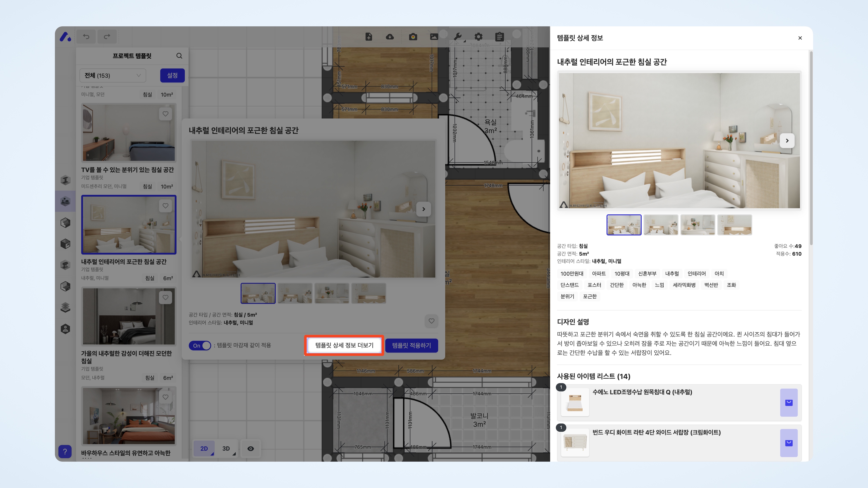Open the camera capture tool
This screenshot has height=488, width=868.
[413, 37]
